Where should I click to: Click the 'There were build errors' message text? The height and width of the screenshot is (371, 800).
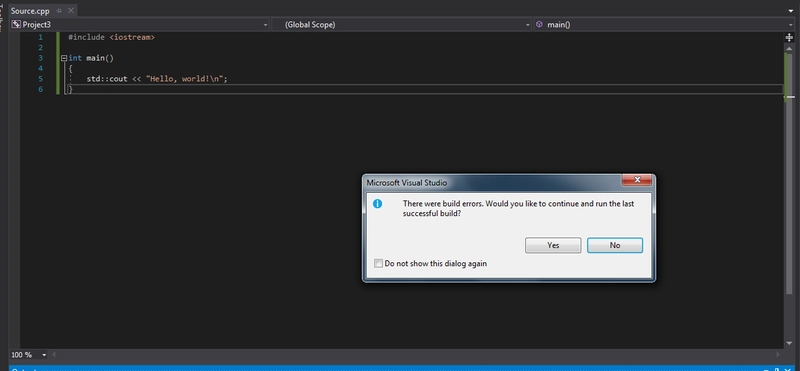coord(518,208)
